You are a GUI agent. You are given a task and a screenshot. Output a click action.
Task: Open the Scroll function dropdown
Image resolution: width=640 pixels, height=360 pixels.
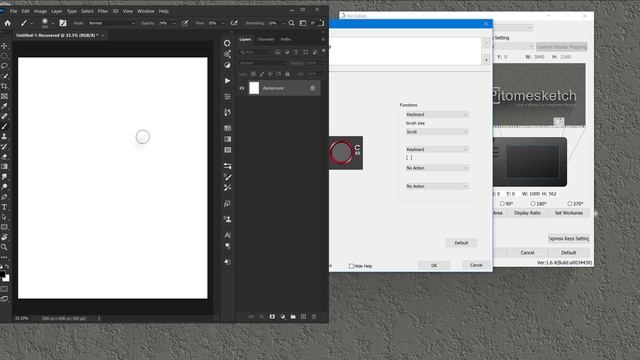pos(437,132)
